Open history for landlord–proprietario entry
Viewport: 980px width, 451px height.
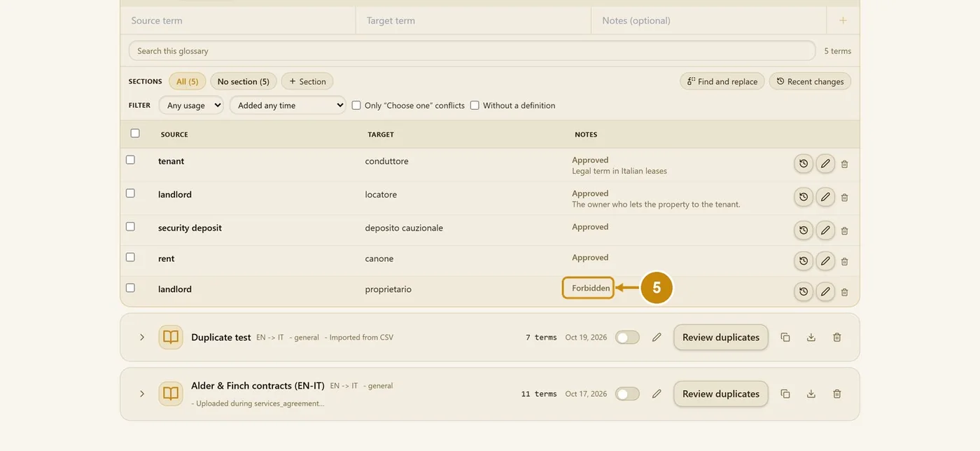coord(804,292)
